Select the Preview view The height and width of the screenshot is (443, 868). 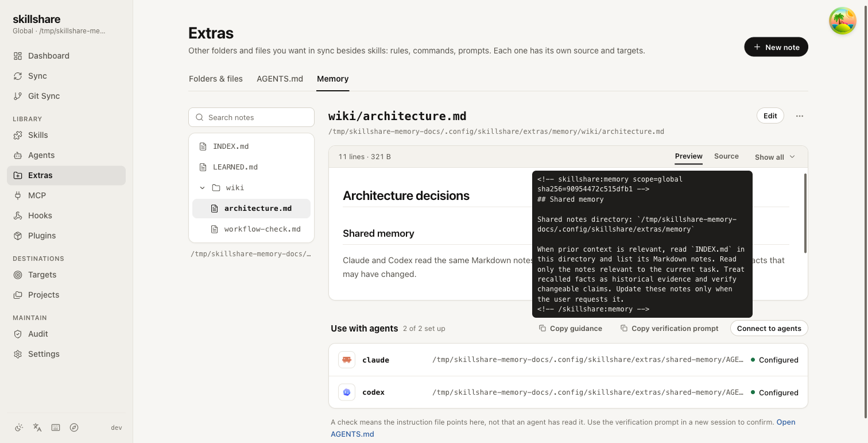click(688, 156)
